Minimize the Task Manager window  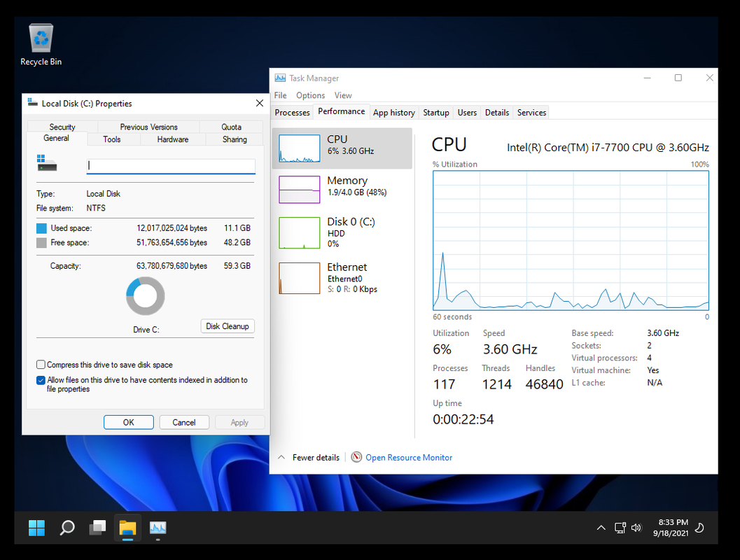tap(647, 78)
